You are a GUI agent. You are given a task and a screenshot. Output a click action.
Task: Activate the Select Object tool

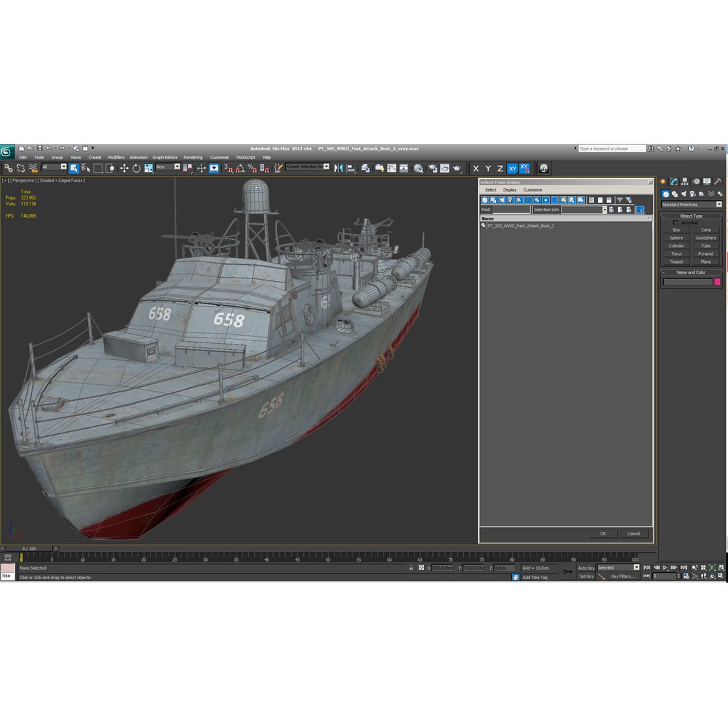point(73,168)
